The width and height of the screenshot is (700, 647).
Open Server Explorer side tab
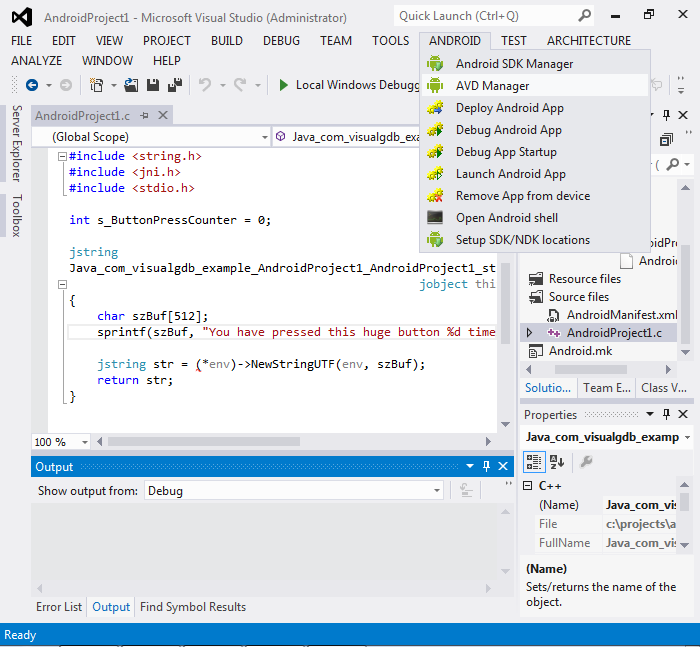(x=17, y=143)
